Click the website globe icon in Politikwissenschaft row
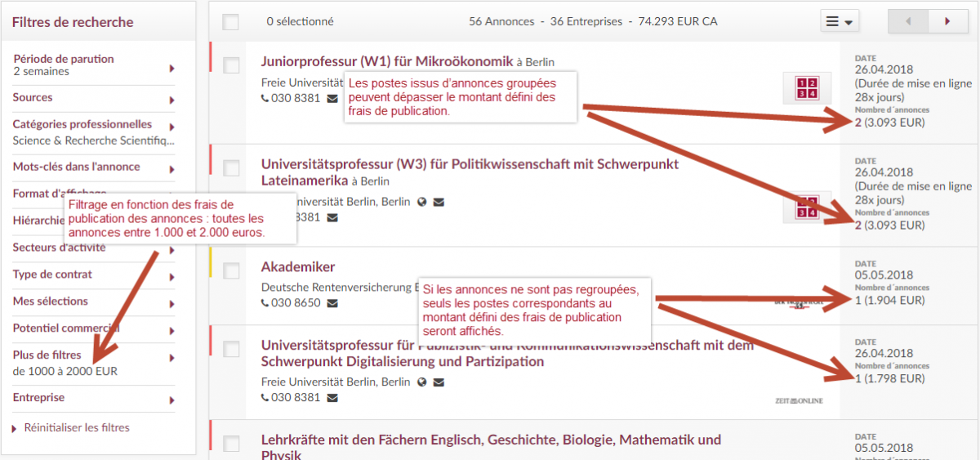Viewport: 980px width, 460px height. (421, 202)
